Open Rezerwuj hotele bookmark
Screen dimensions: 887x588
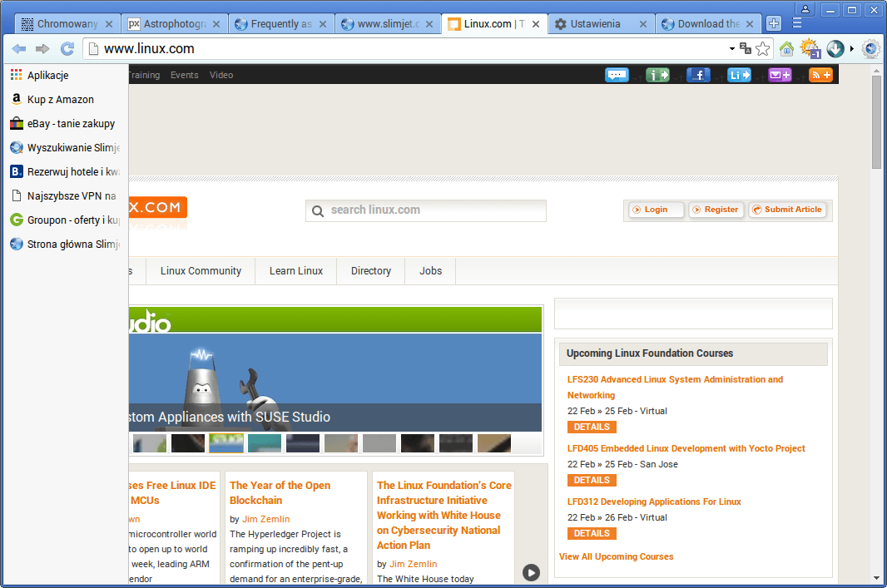pyautogui.click(x=65, y=172)
